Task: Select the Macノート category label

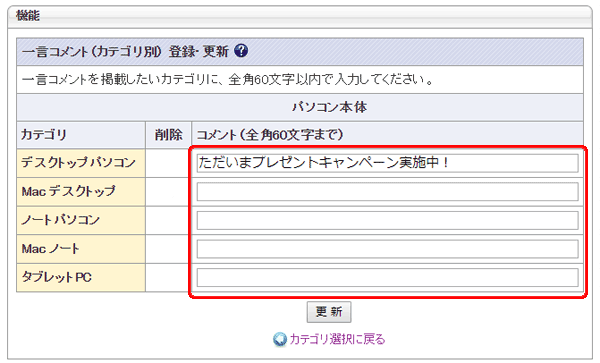Action: pyautogui.click(x=50, y=249)
